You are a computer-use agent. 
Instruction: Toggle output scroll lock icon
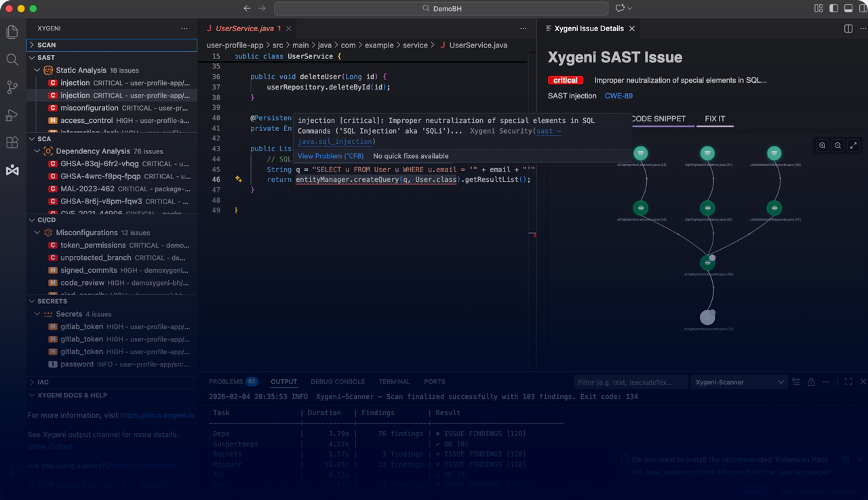812,382
